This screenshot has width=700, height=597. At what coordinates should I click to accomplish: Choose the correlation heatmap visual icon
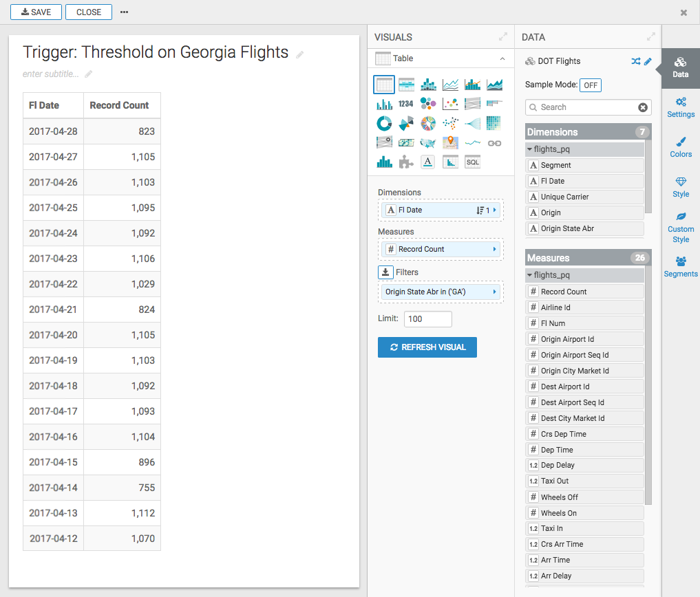point(494,123)
